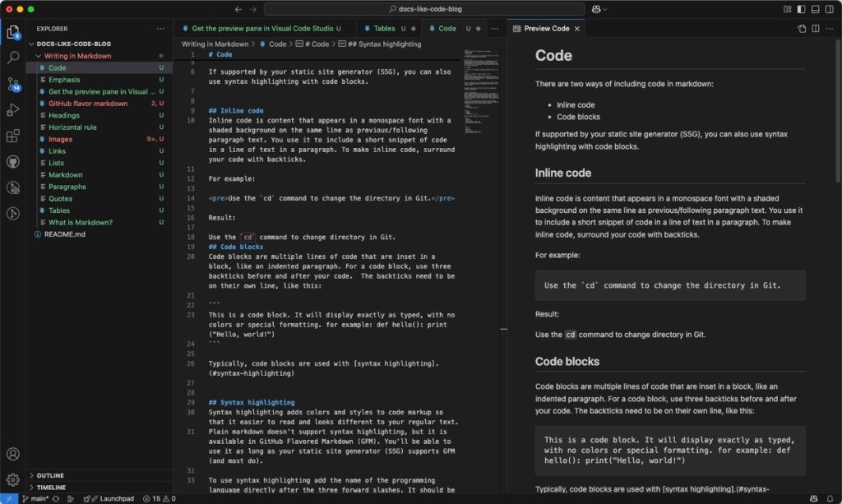Click the '## Syntax highlighting' breadcrumb segment

[380, 44]
